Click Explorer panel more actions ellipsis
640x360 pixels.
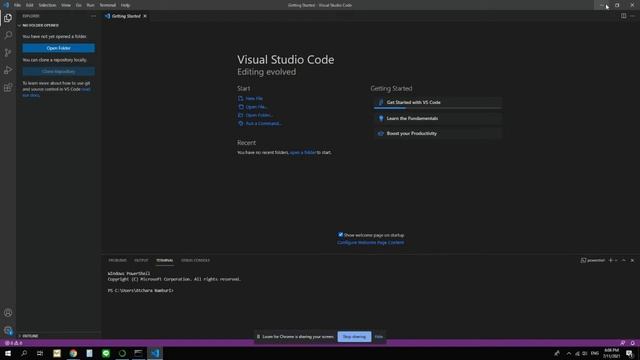[x=93, y=16]
